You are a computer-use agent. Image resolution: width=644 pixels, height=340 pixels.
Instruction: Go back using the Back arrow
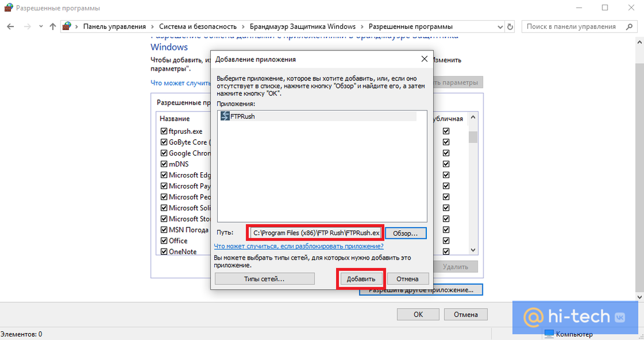coord(10,27)
